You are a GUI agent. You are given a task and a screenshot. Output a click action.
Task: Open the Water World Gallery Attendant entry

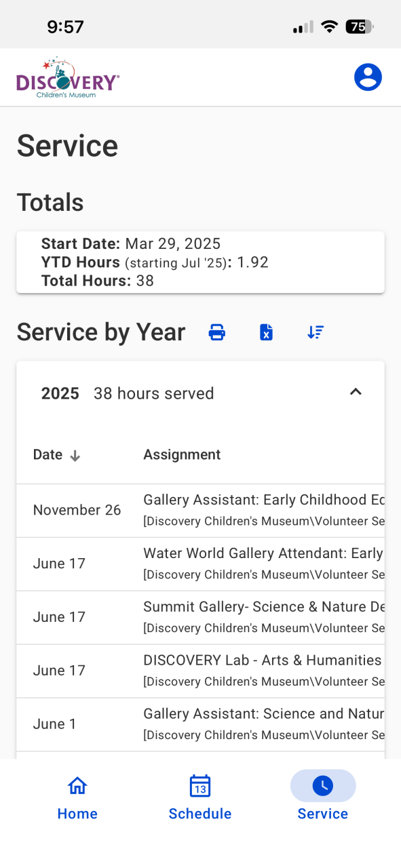tap(200, 564)
